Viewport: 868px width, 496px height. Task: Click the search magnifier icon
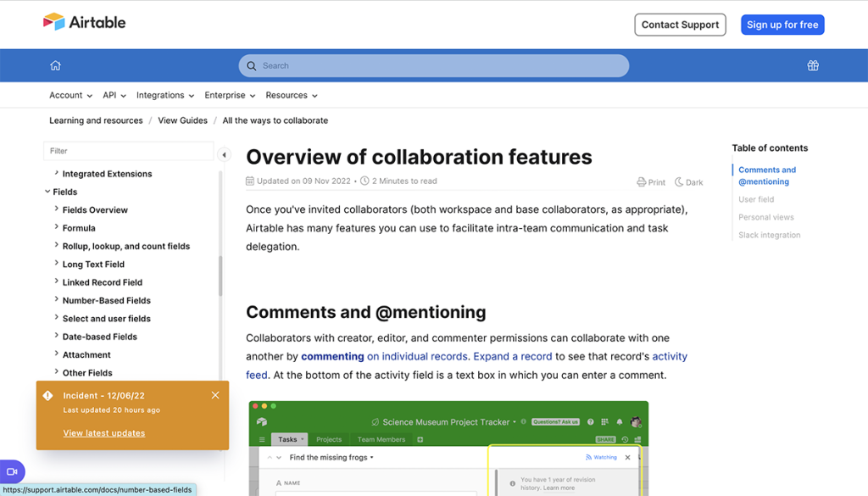point(252,65)
